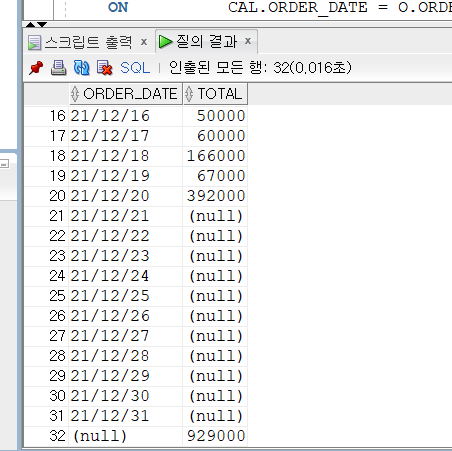Select row number 25
This screenshot has width=452, height=451.
click(46, 296)
